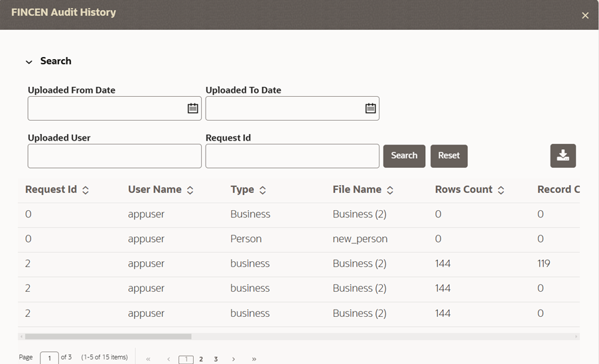Click the page number input box
Screen dimensions: 599x364
(49, 358)
